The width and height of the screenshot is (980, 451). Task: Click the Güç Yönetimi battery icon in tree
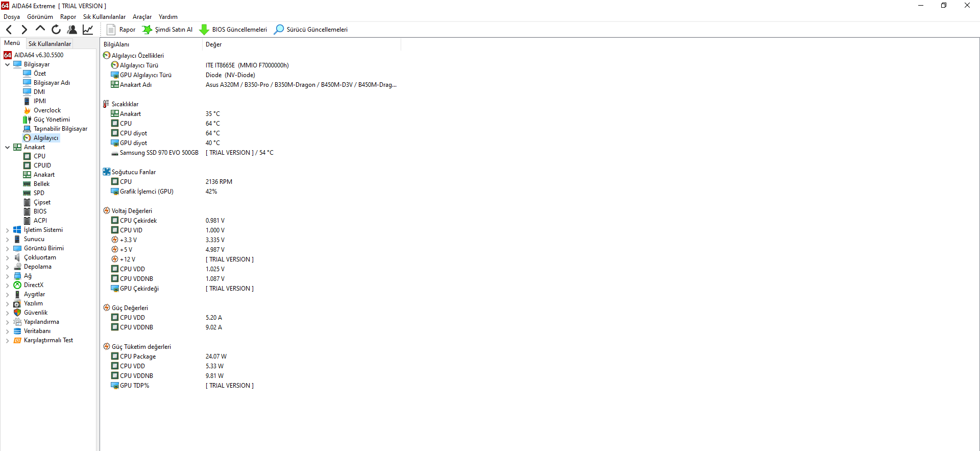click(27, 120)
